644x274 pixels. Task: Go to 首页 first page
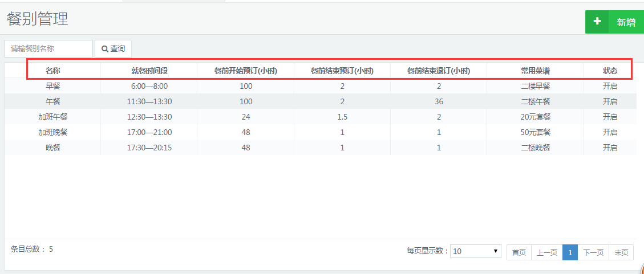[x=519, y=252]
